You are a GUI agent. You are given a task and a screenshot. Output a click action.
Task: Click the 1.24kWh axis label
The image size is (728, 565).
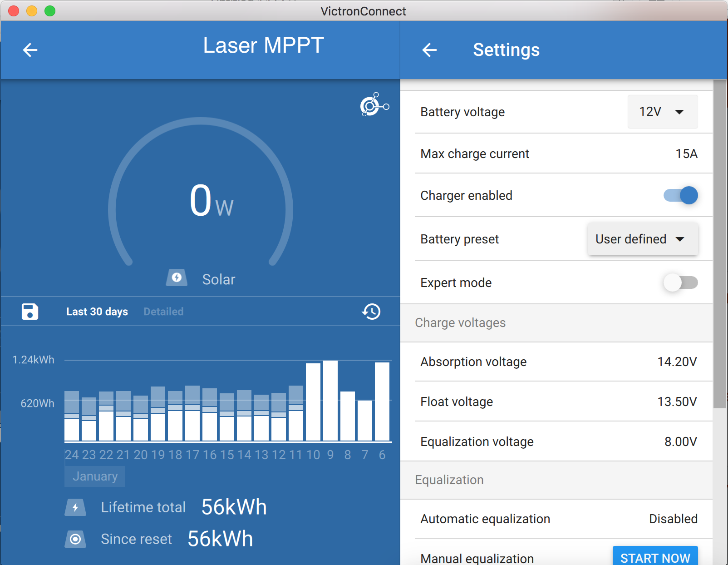click(33, 360)
